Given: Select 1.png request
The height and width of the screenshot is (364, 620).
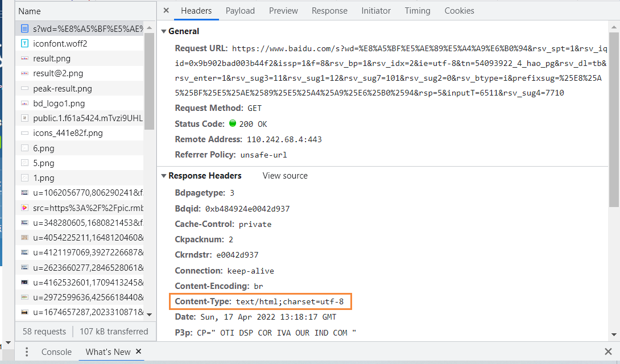Looking at the screenshot, I should (80, 178).
